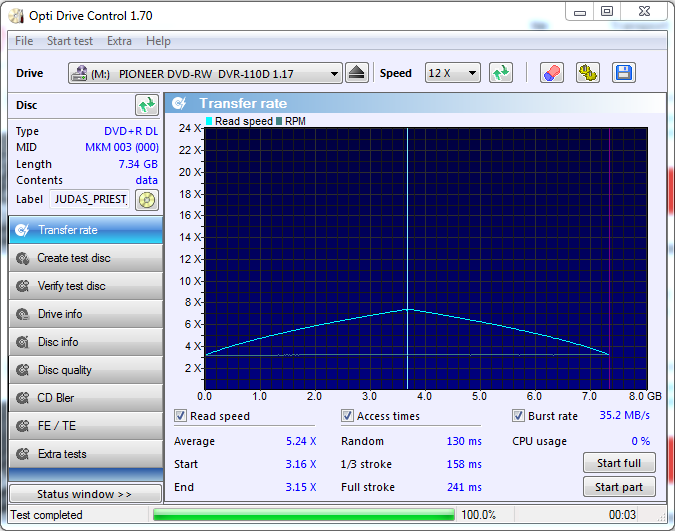Click the Start value 3.16 X
Screen dimensions: 675x531
pos(301,464)
